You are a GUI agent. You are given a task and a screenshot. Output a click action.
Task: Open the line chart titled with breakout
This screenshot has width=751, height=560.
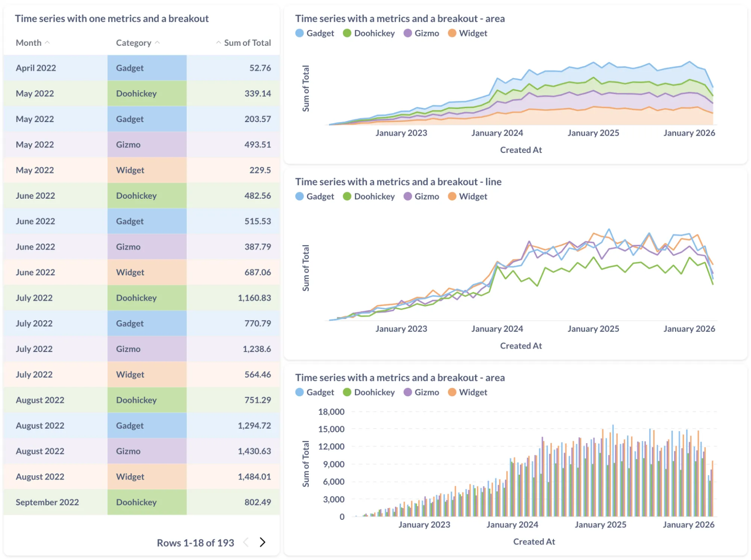(399, 181)
